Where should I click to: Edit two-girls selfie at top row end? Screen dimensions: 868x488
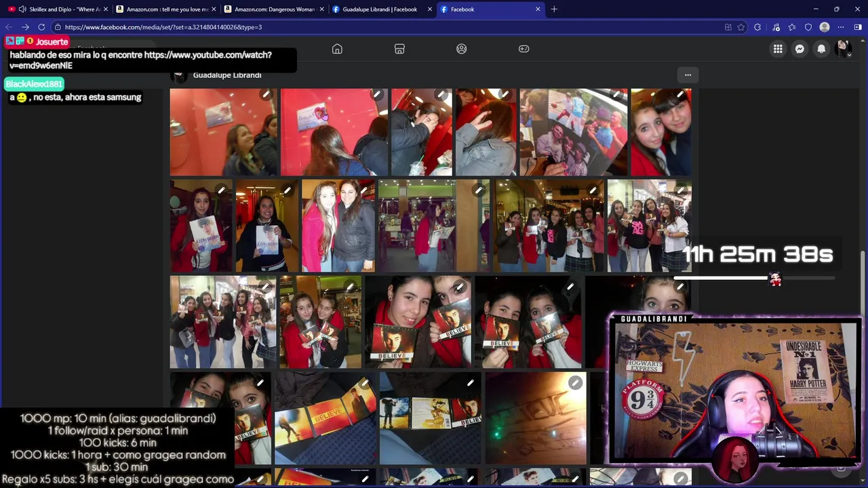pos(681,95)
